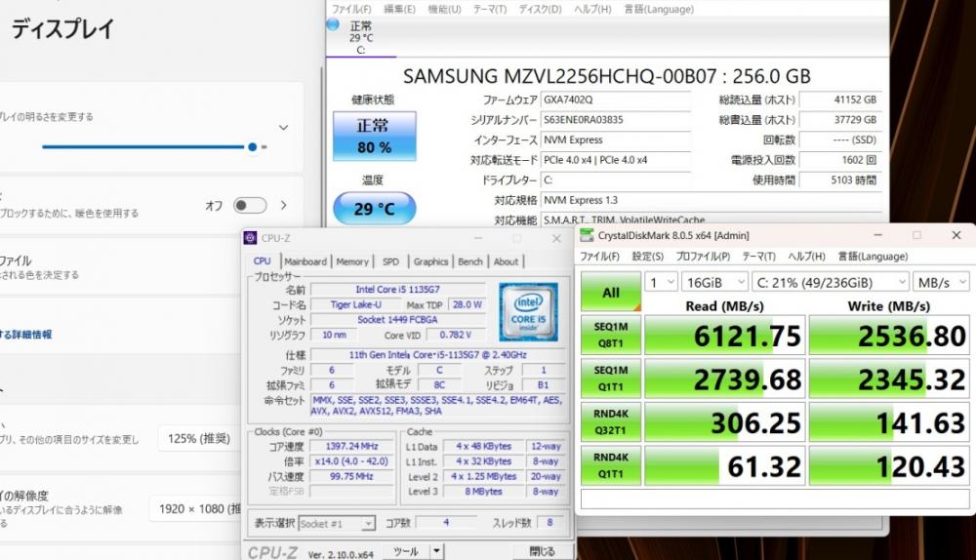The height and width of the screenshot is (560, 976).
Task: Open the C: 21% drive selection dropdown
Action: (831, 283)
